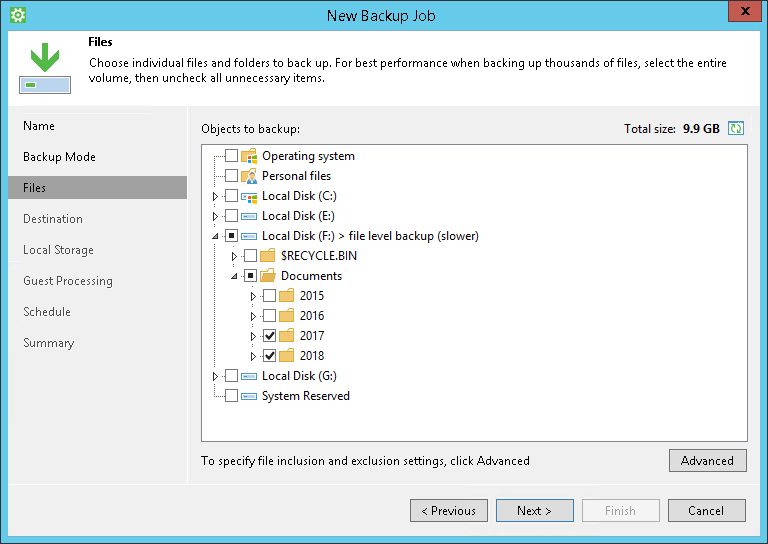Click the Previous button
Viewport: 768px width, 544px height.
click(x=449, y=511)
